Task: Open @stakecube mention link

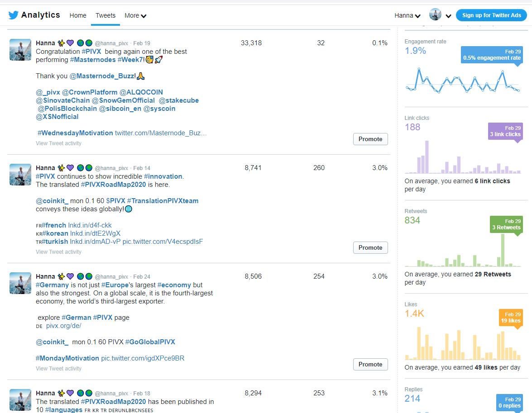Action: [x=179, y=100]
